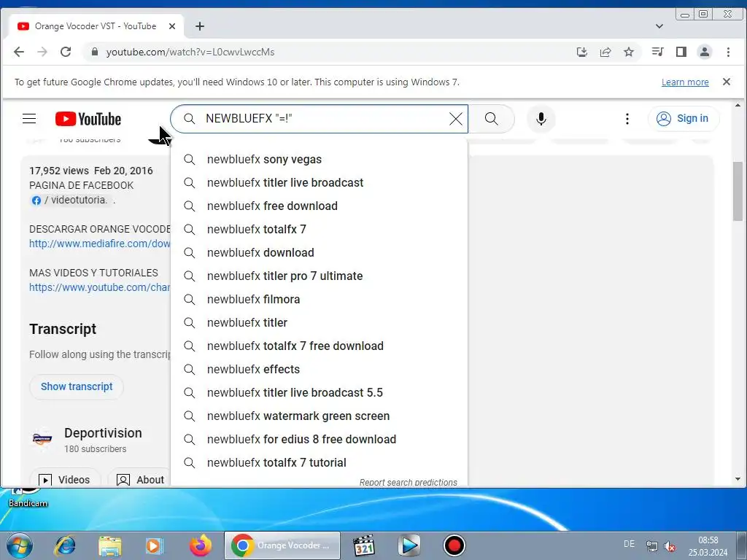The width and height of the screenshot is (747, 560).
Task: Bookmark this tab with the star
Action: tap(629, 52)
